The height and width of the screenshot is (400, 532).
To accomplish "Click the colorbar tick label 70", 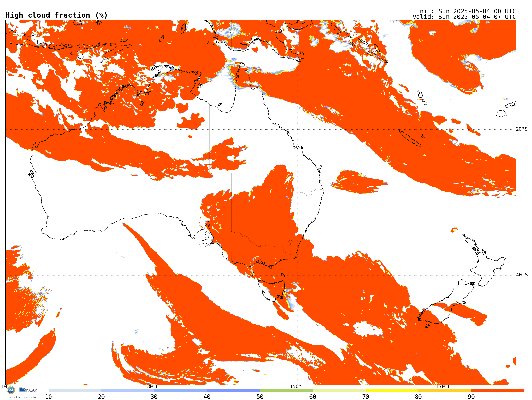I will 366,397.
